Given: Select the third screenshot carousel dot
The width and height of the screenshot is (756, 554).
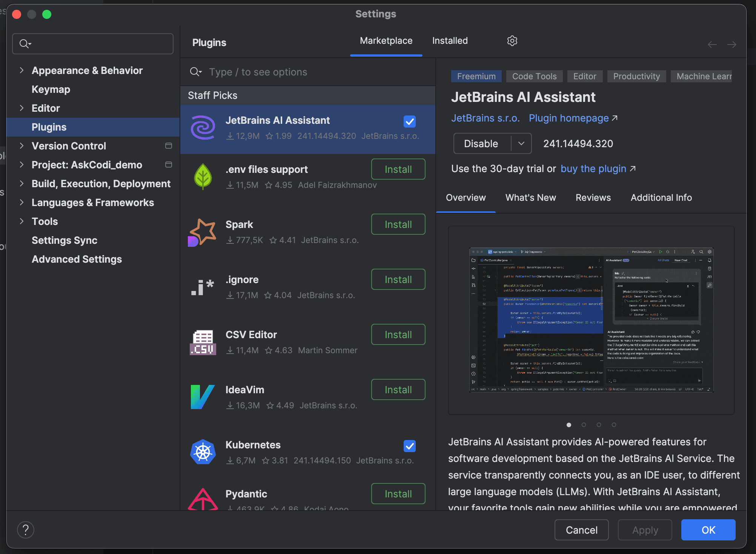Looking at the screenshot, I should pos(599,425).
